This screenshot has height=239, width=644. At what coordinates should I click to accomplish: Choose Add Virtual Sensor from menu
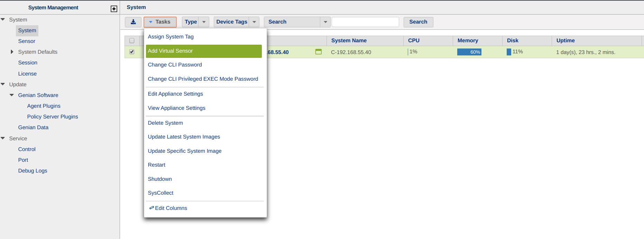[x=204, y=51]
